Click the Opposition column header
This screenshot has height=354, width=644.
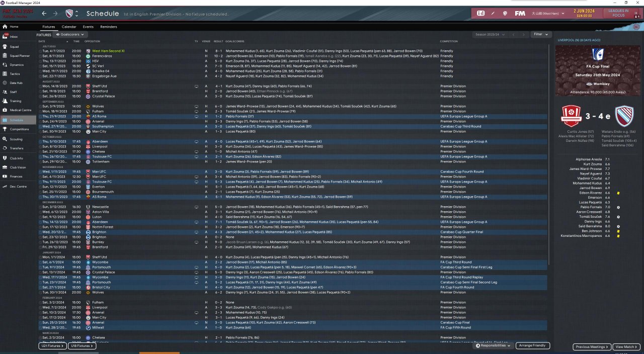(93, 41)
